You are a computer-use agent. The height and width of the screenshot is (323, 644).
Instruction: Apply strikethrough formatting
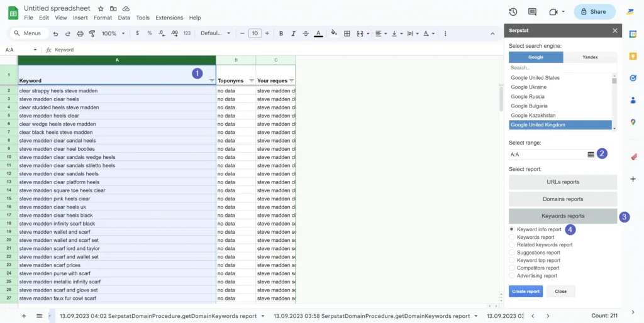point(306,33)
